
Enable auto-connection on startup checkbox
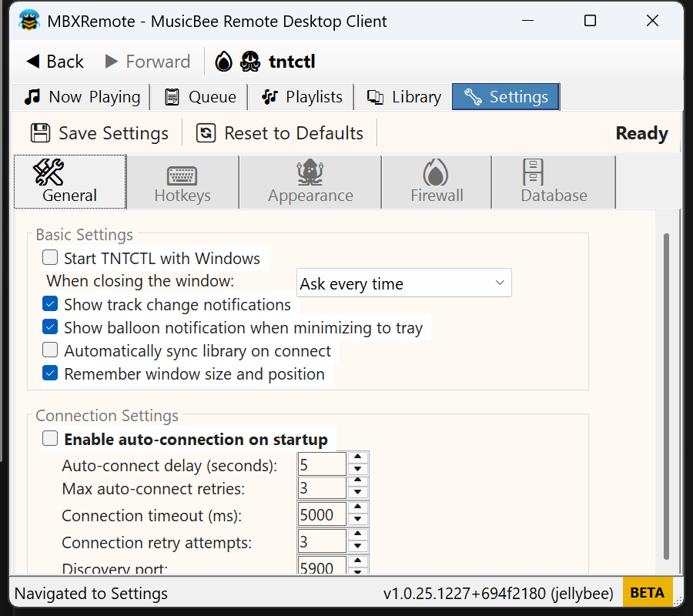point(50,439)
